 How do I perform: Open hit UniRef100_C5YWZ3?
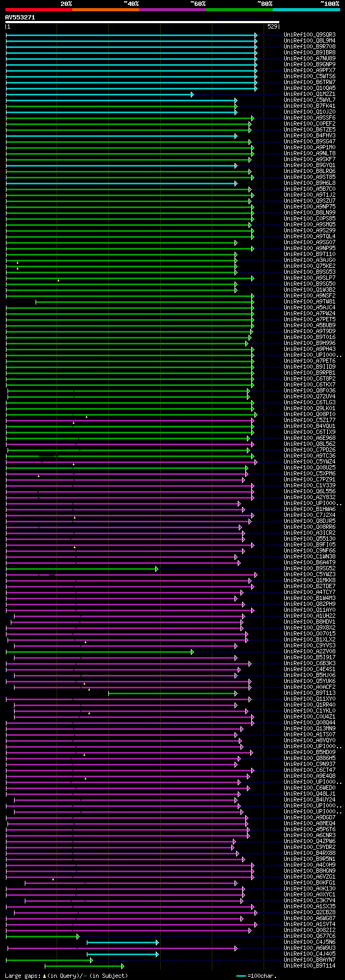pos(309,575)
